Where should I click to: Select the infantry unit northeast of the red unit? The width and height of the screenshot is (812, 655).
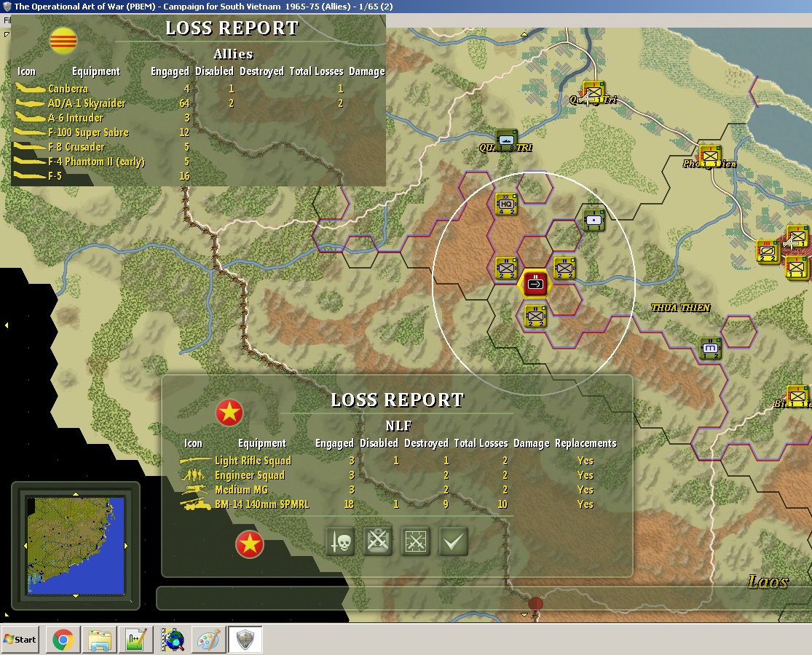(x=564, y=268)
